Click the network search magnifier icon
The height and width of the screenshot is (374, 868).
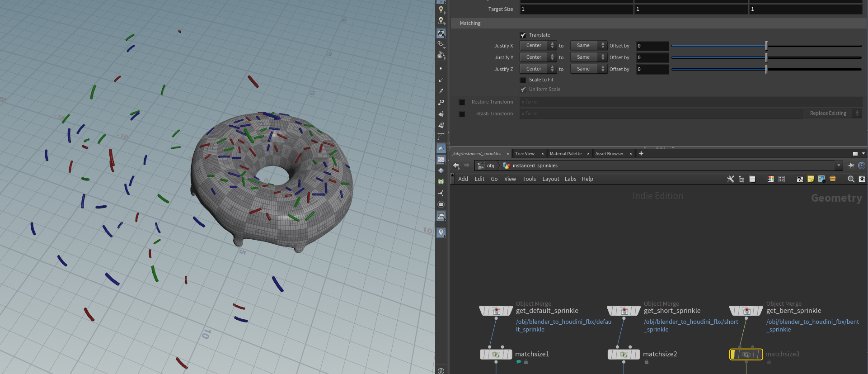pyautogui.click(x=851, y=179)
